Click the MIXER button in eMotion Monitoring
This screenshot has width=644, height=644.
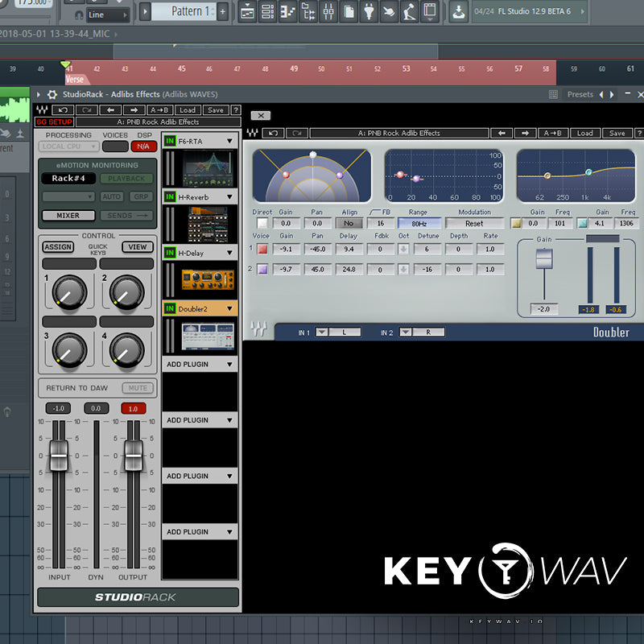(68, 215)
